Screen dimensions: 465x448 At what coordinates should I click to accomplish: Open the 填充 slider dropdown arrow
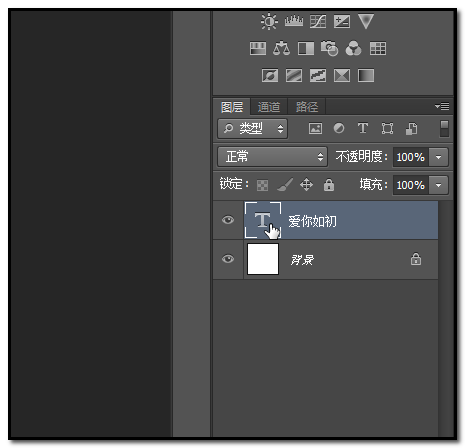439,185
